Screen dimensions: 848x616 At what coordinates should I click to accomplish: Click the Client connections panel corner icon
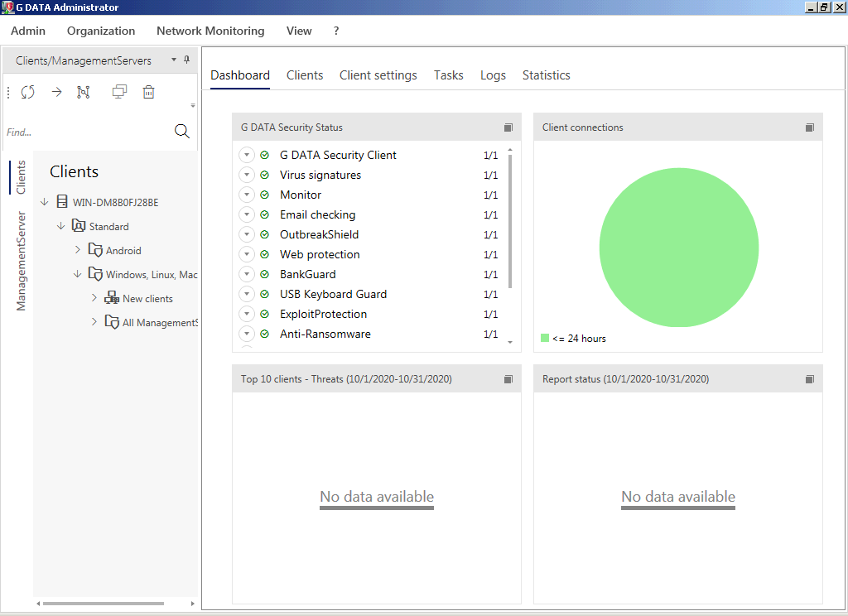pos(810,128)
